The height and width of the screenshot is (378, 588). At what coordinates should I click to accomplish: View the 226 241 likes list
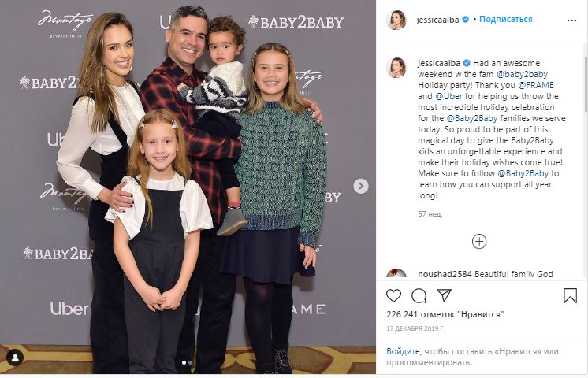tap(445, 314)
